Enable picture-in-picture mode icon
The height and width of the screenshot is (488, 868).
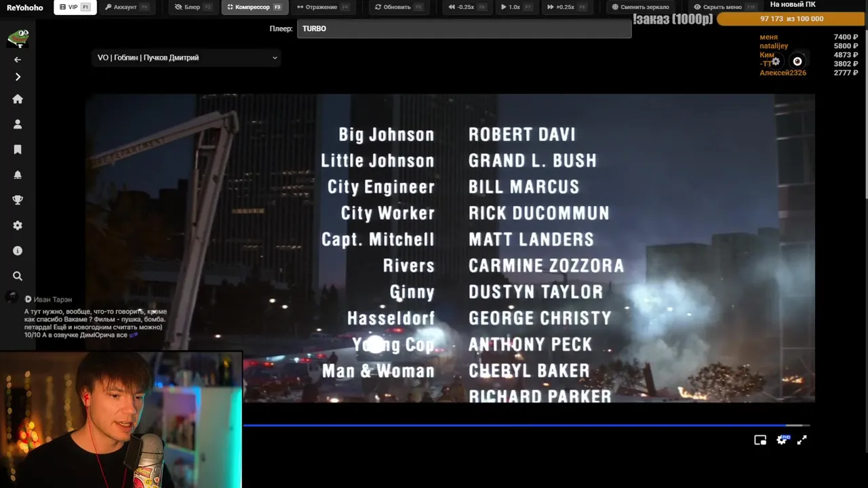(x=760, y=440)
